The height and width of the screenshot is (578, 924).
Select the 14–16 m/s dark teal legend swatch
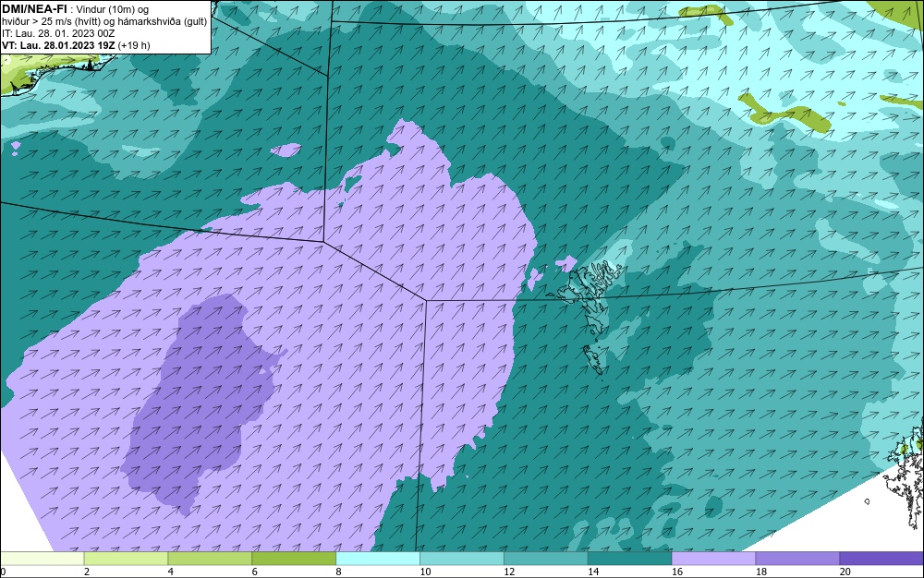point(630,558)
